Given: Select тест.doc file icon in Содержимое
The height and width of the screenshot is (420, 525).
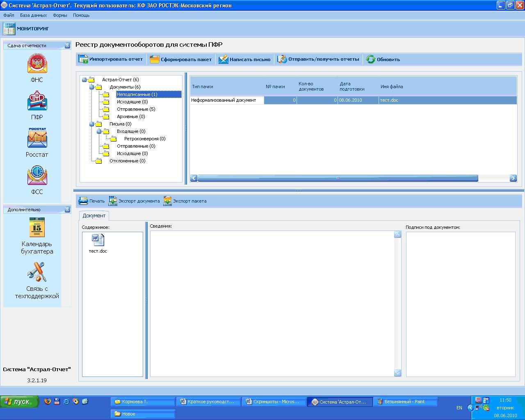Looking at the screenshot, I should [98, 240].
